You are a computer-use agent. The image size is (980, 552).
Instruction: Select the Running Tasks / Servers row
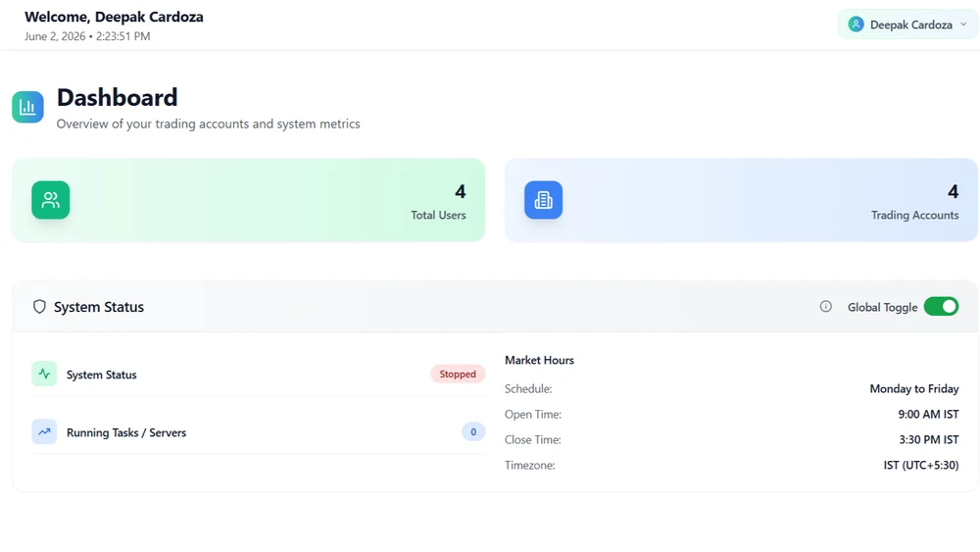tap(258, 431)
